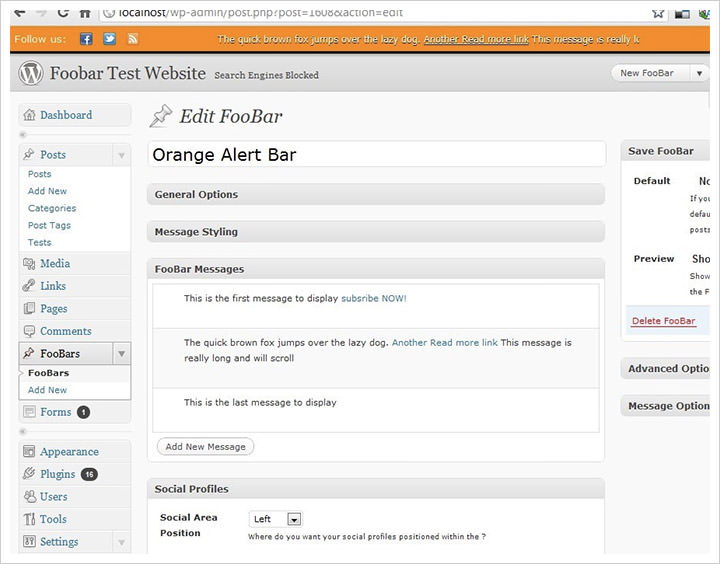The image size is (720, 564).
Task: Open the Appearance menu item
Action: (x=69, y=452)
